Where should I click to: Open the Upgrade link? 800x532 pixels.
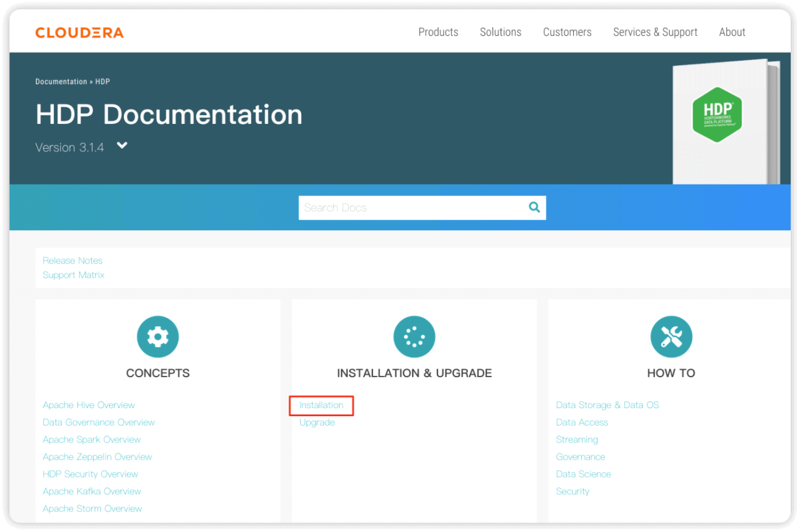pyautogui.click(x=317, y=422)
